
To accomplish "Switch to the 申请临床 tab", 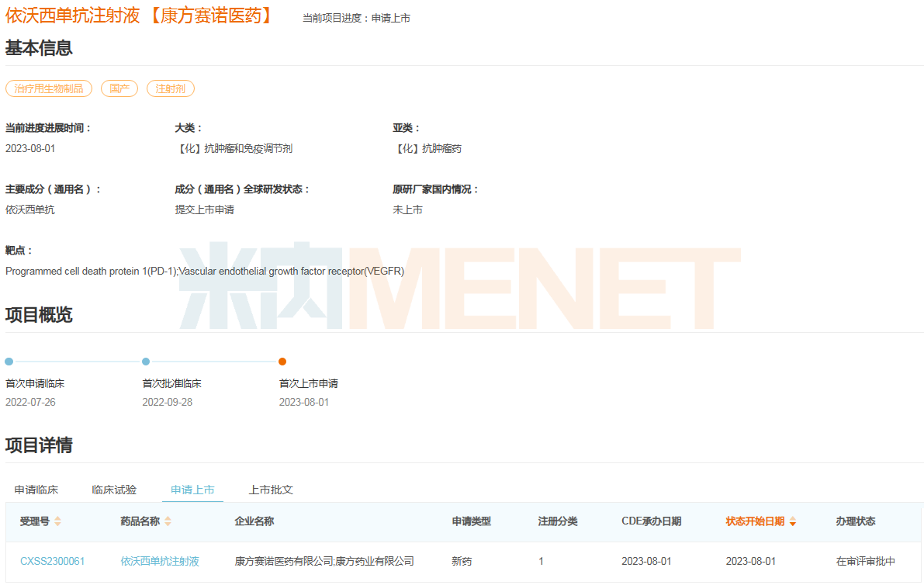I will coord(36,490).
